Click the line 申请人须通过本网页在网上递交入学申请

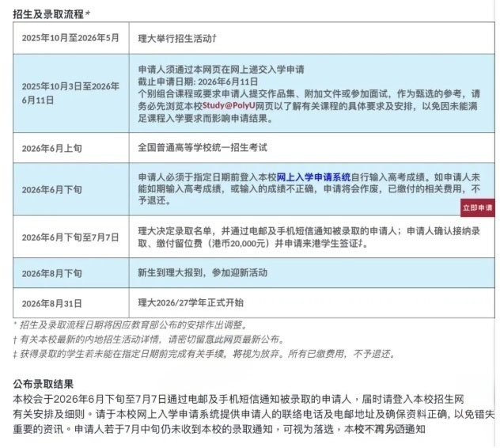click(221, 69)
